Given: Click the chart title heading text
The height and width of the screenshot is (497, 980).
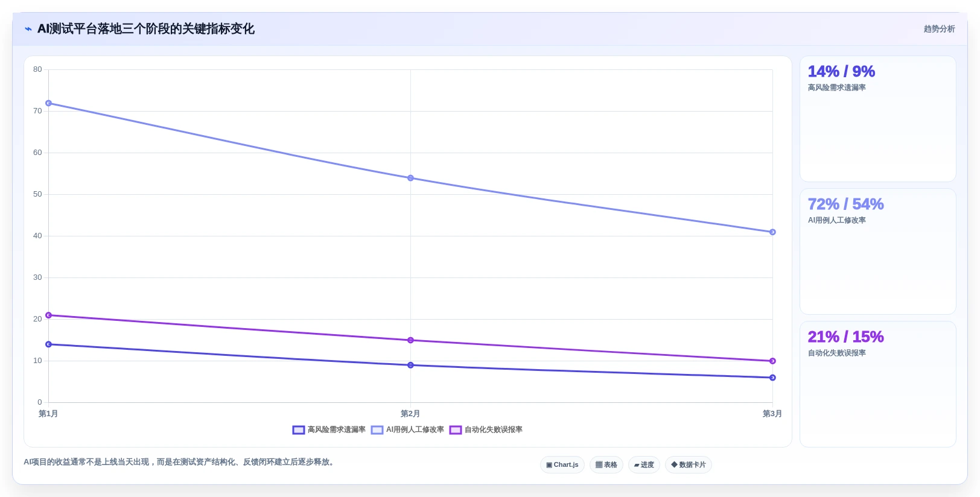Looking at the screenshot, I should coord(146,29).
